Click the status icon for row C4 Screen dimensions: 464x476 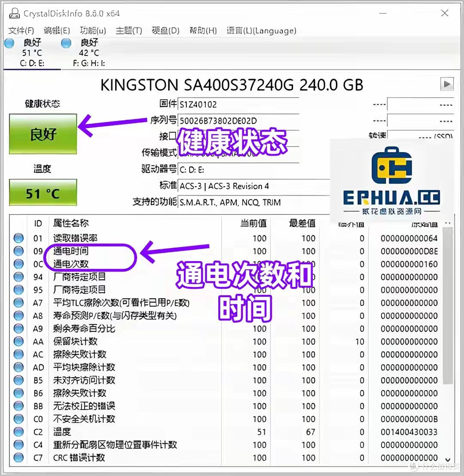(x=18, y=445)
